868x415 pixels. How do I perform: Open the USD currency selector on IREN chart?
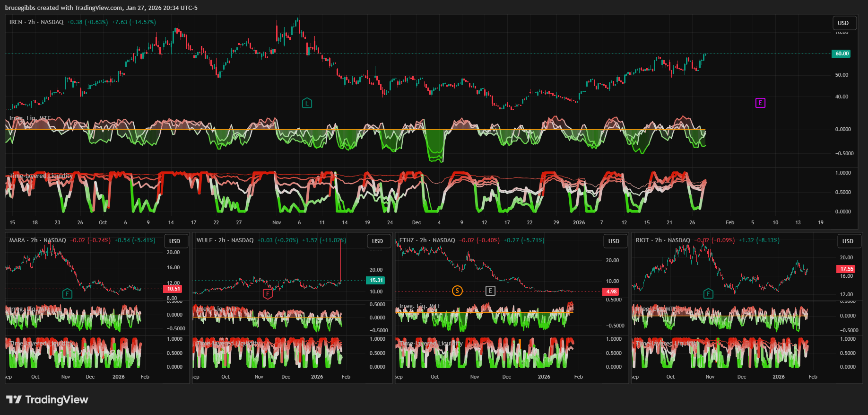843,23
